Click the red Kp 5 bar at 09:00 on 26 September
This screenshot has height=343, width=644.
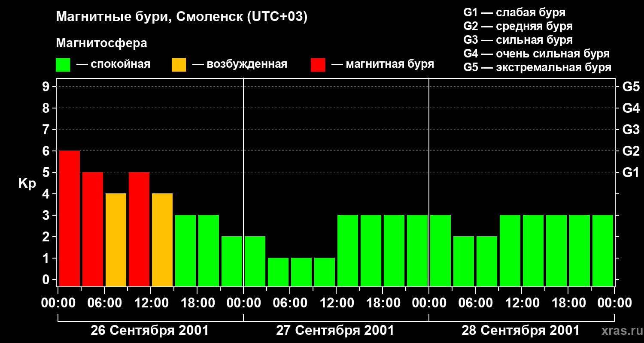[x=139, y=229]
